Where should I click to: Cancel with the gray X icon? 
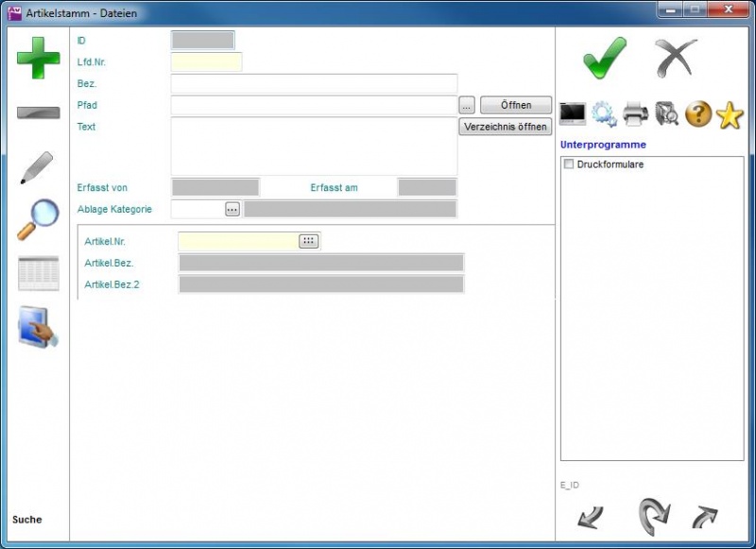tap(676, 59)
